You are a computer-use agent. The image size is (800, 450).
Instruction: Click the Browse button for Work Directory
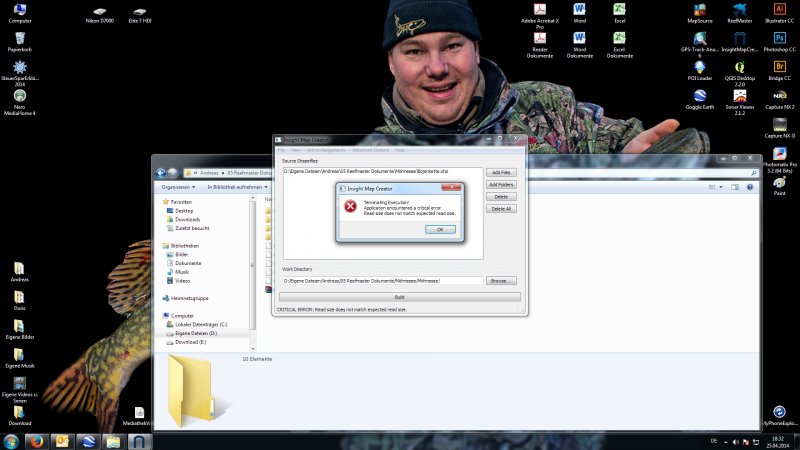[501, 281]
